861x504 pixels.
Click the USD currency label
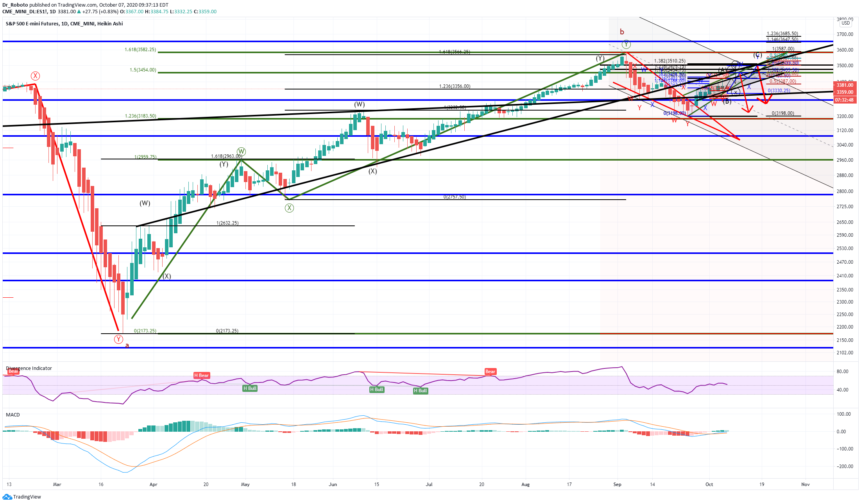click(x=846, y=23)
